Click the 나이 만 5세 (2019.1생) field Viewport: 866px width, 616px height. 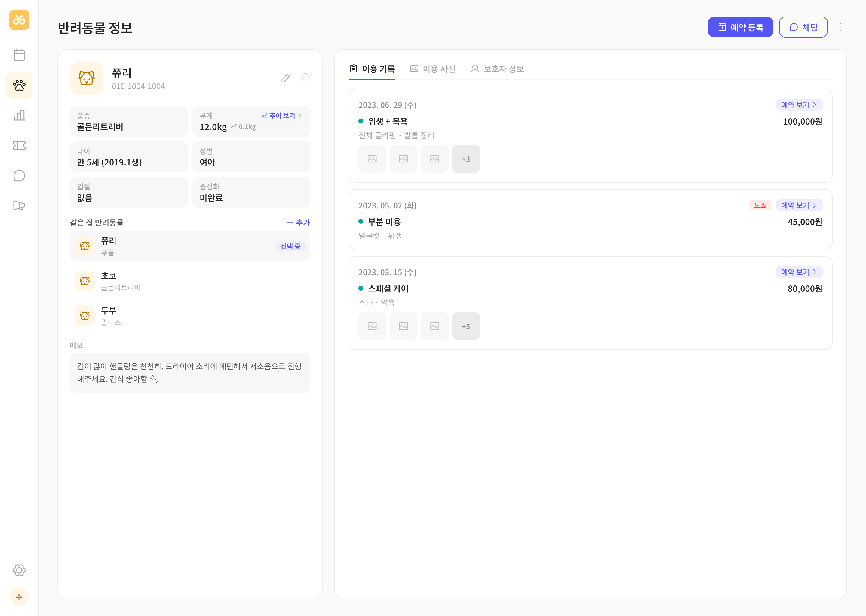128,157
